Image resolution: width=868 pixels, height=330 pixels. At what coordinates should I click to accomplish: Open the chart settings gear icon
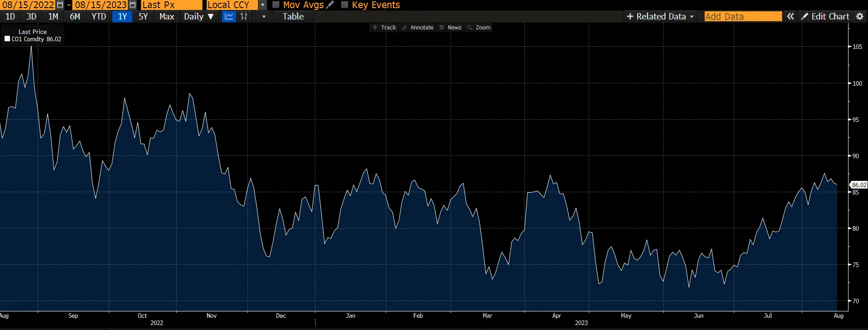(859, 16)
